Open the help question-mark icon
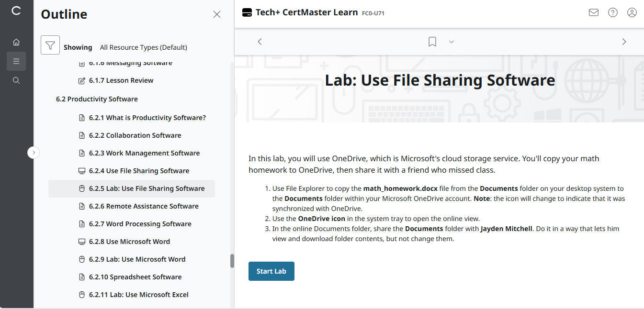644x309 pixels. coord(613,12)
